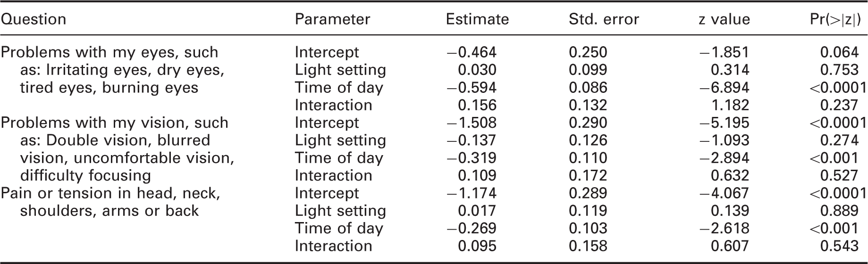Screen dimensions: 868x264
Task: Click the 'Pain or tension in head' question
Action: point(110,202)
